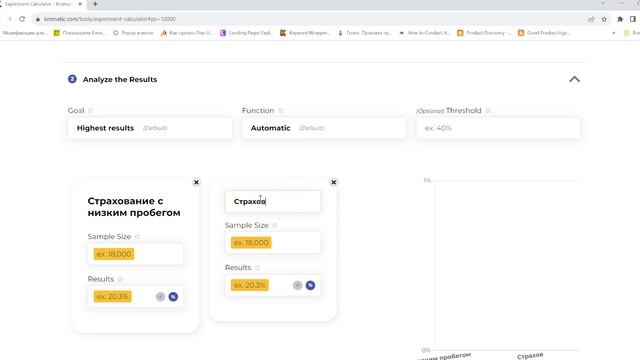
Task: Click Sample Size info icon in first card
Action: [x=138, y=237]
